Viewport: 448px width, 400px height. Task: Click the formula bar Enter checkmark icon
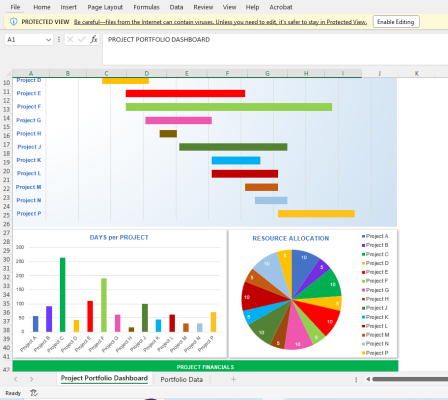82,39
